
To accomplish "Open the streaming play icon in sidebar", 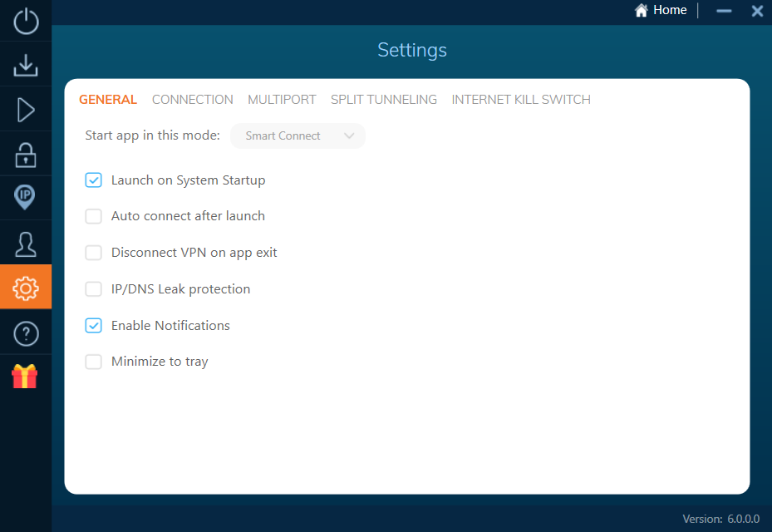I will point(26,110).
